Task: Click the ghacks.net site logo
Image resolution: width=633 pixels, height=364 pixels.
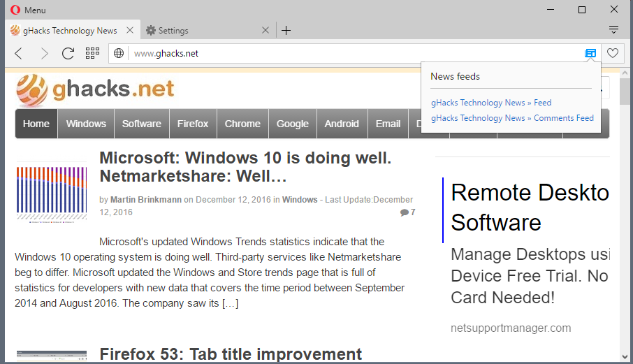Action: (x=95, y=89)
